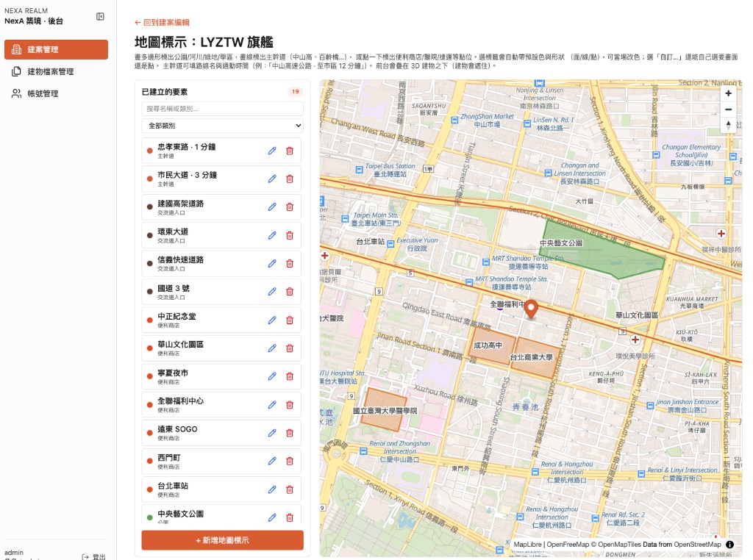Delete the 中央藝文公園 list entry

pos(290,517)
